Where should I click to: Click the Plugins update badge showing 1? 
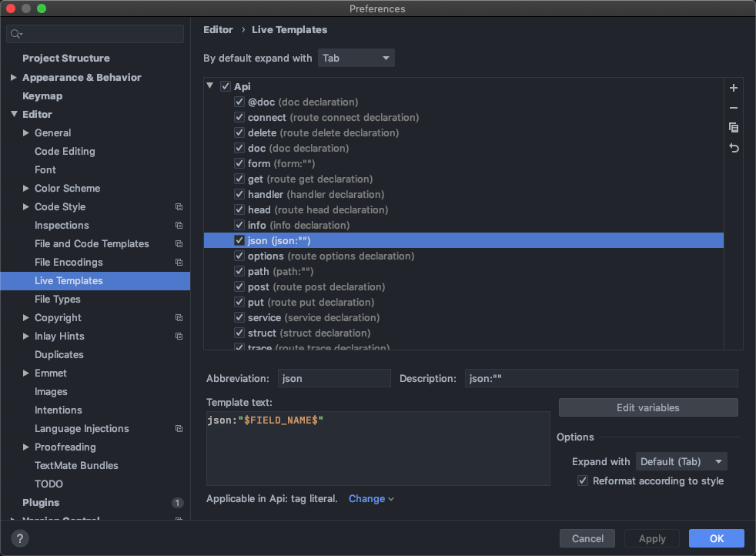coord(177,503)
